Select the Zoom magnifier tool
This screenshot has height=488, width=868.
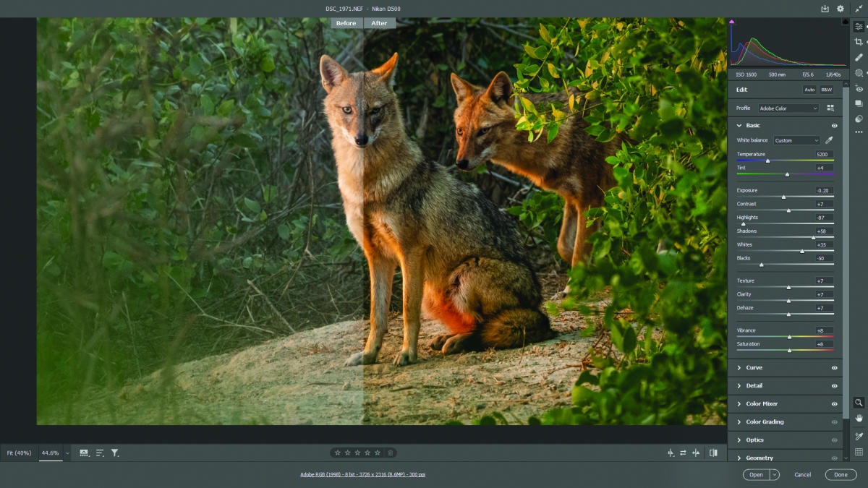click(x=859, y=403)
